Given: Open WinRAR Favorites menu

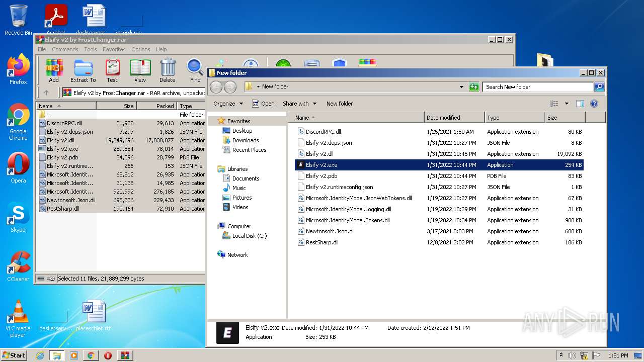Looking at the screenshot, I should pos(114,49).
